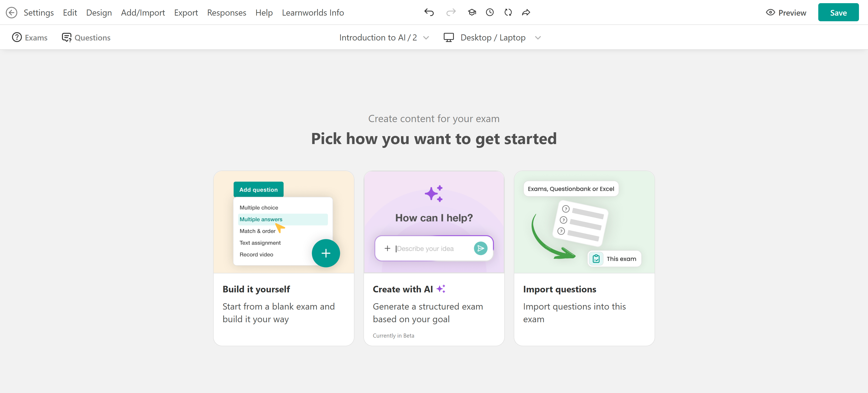Image resolution: width=868 pixels, height=393 pixels.
Task: Open the Add/Import menu
Action: (x=143, y=12)
